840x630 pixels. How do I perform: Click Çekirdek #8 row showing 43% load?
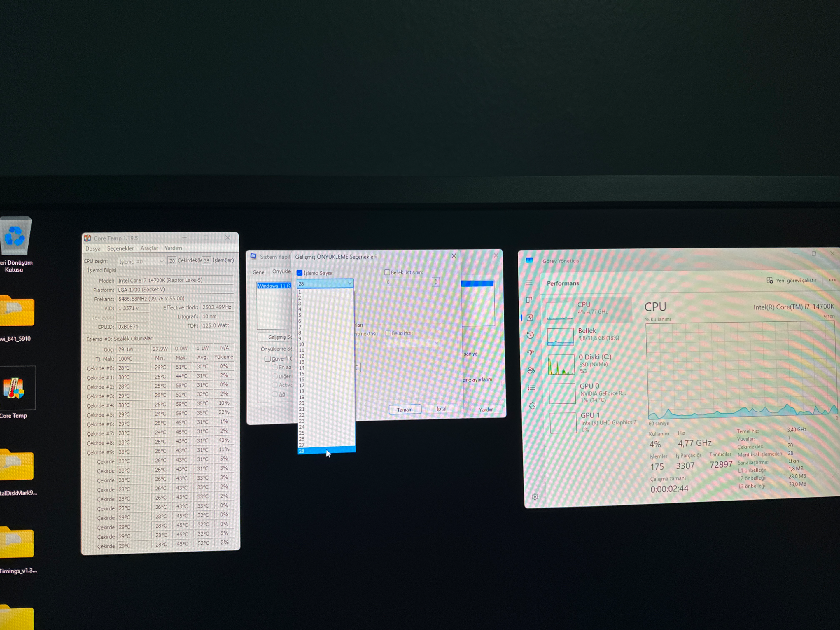tap(160, 442)
